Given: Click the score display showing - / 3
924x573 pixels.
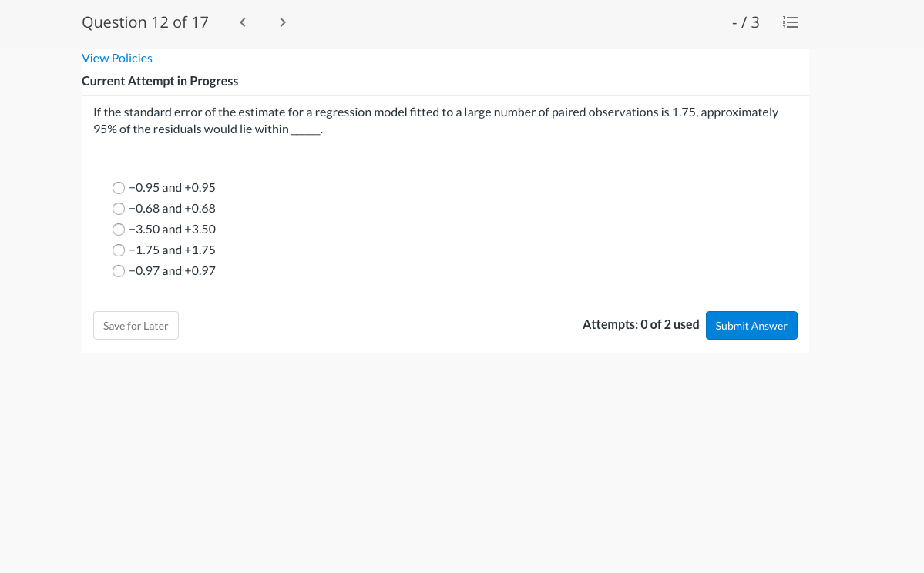Looking at the screenshot, I should pos(745,22).
